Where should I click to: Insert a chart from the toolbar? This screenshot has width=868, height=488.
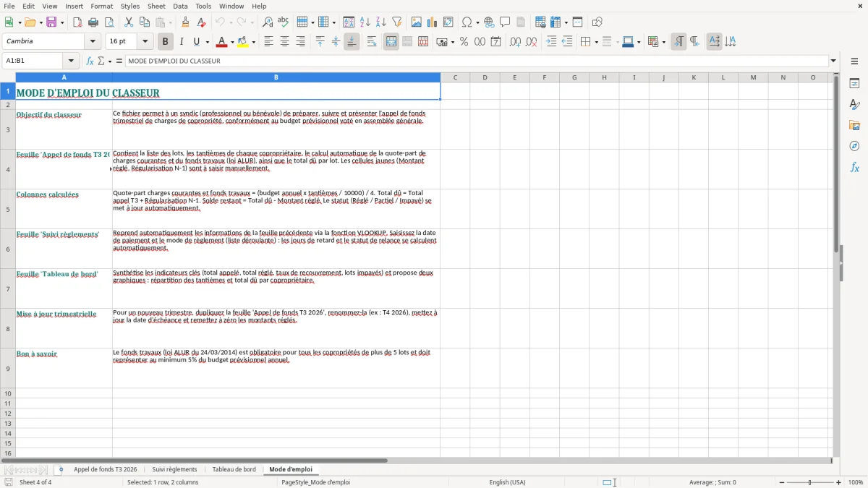pyautogui.click(x=433, y=22)
